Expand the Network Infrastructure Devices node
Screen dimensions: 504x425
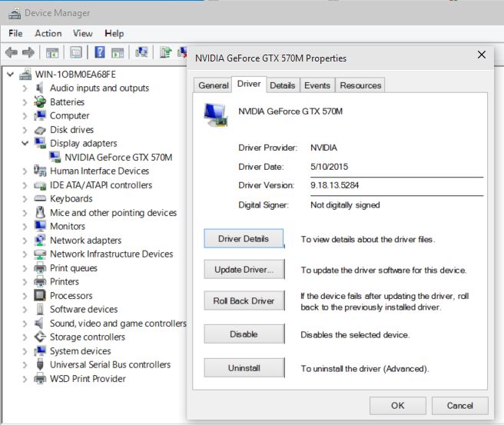coord(25,254)
